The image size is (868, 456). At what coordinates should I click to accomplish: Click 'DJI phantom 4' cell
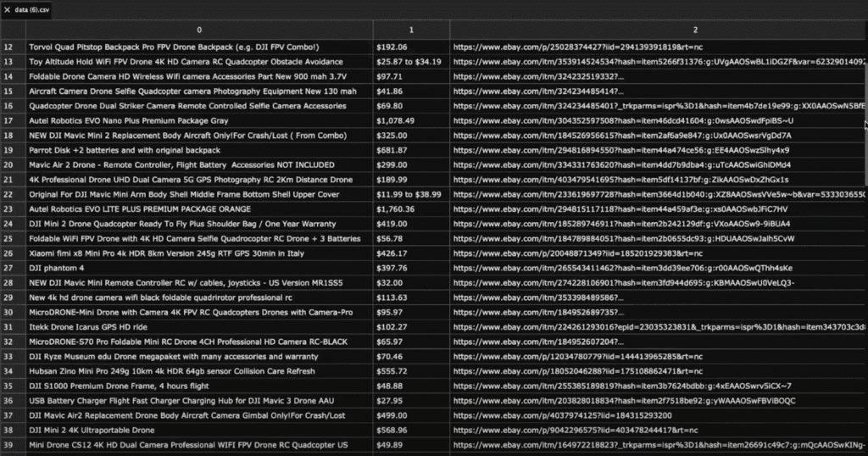pos(199,268)
